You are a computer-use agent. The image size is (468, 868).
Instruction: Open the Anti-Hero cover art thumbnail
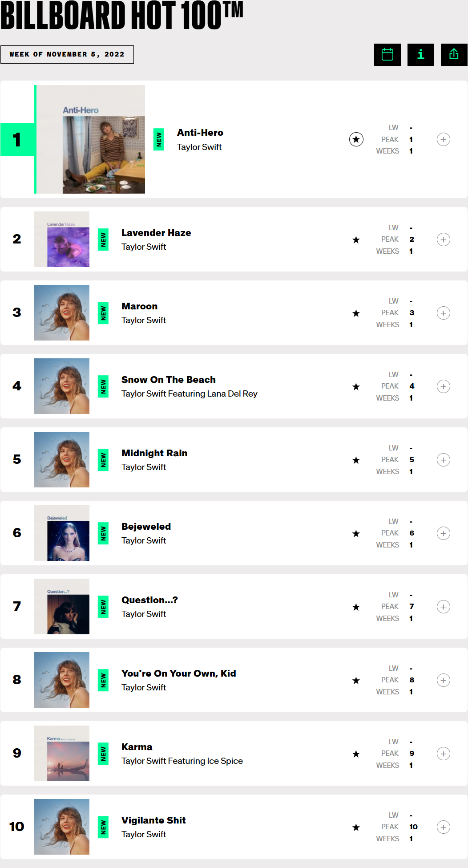91,139
